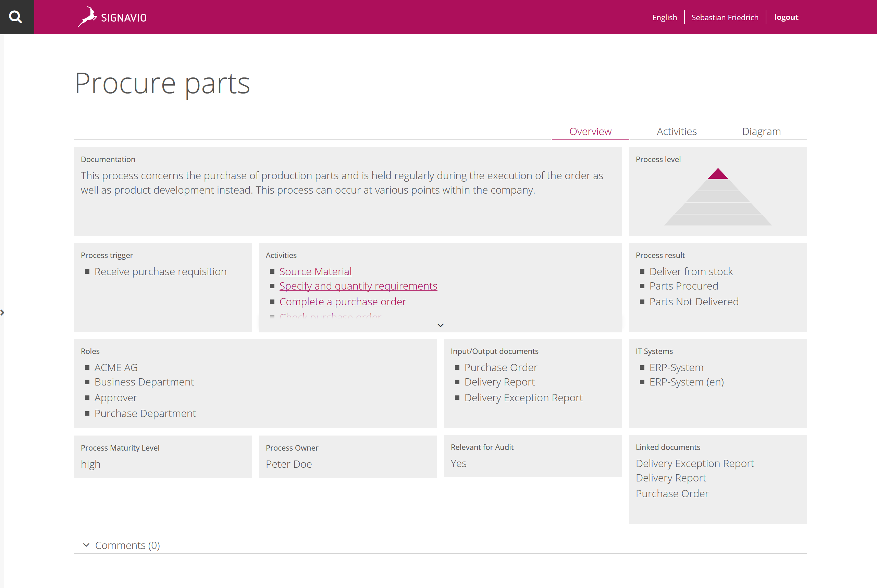Select the ERP-System (en) entry
This screenshot has width=877, height=588.
[686, 382]
